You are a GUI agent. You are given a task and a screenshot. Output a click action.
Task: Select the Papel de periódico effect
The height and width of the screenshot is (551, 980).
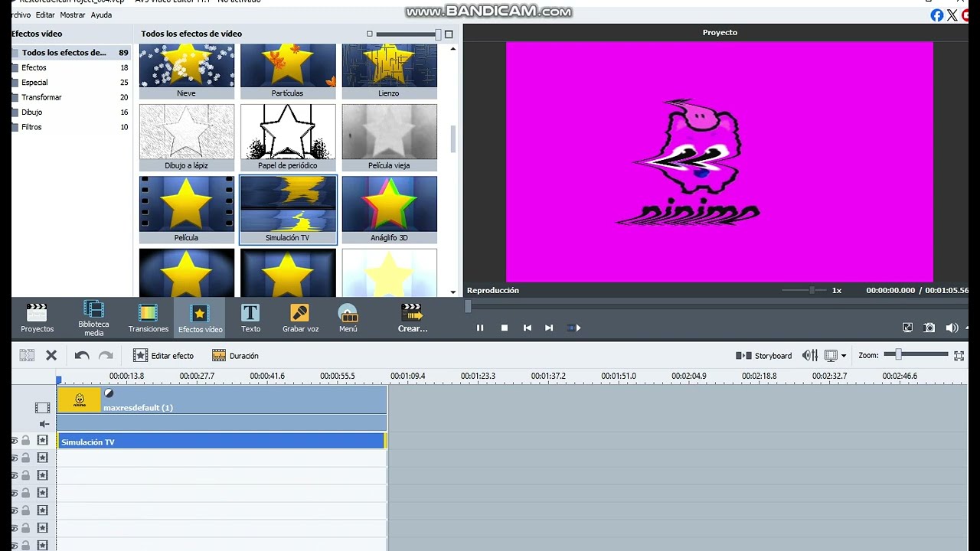(x=288, y=138)
